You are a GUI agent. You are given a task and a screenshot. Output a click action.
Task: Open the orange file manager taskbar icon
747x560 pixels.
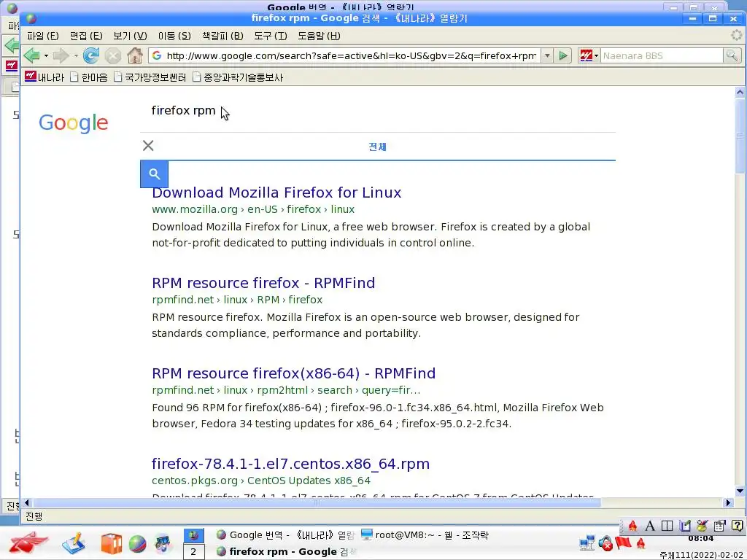click(x=111, y=543)
